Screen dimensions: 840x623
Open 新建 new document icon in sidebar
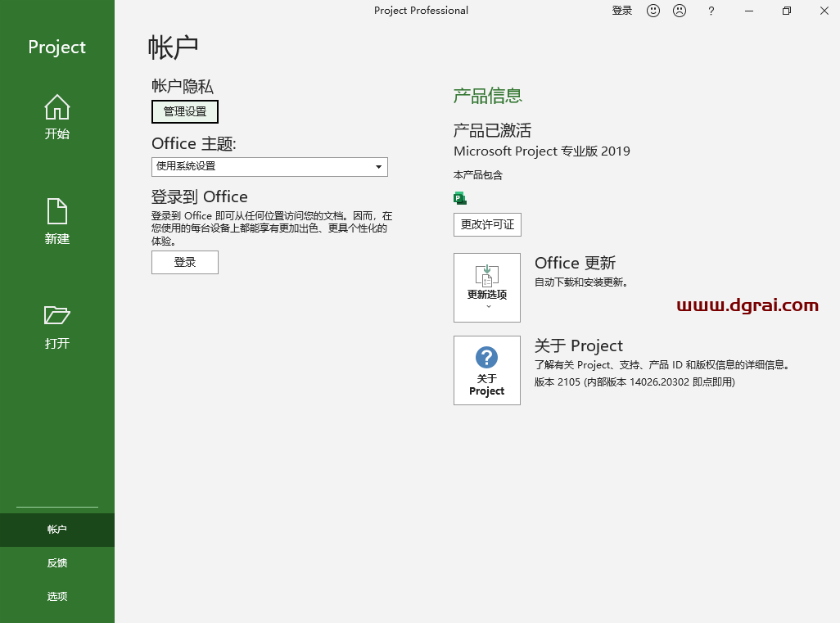click(56, 211)
